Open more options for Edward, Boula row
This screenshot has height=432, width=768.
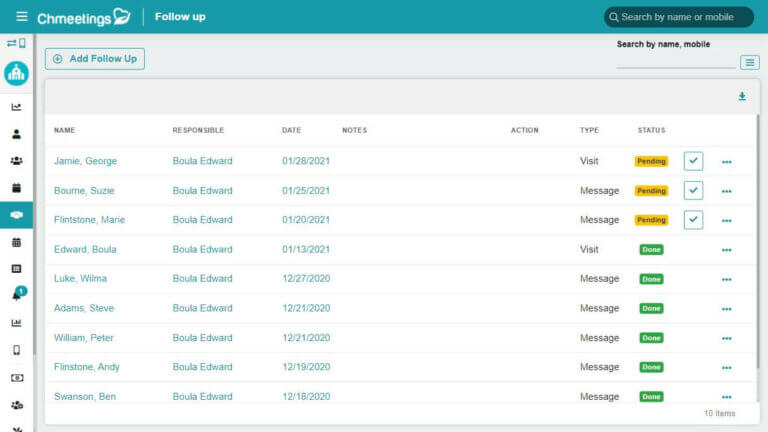(726, 250)
